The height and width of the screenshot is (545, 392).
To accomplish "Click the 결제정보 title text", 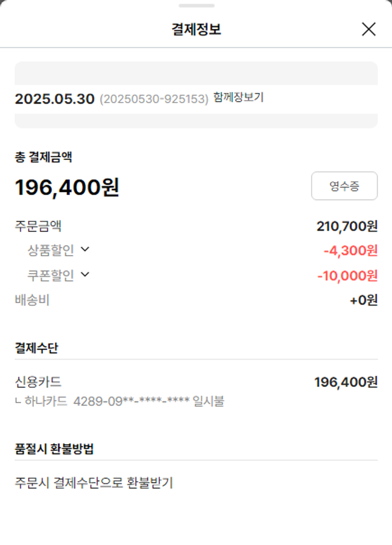I will (196, 29).
